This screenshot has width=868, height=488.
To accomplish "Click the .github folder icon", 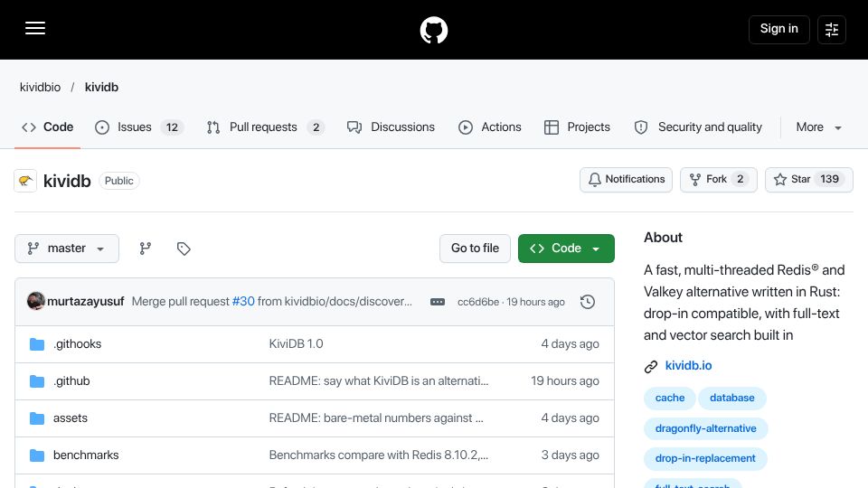I will point(37,381).
